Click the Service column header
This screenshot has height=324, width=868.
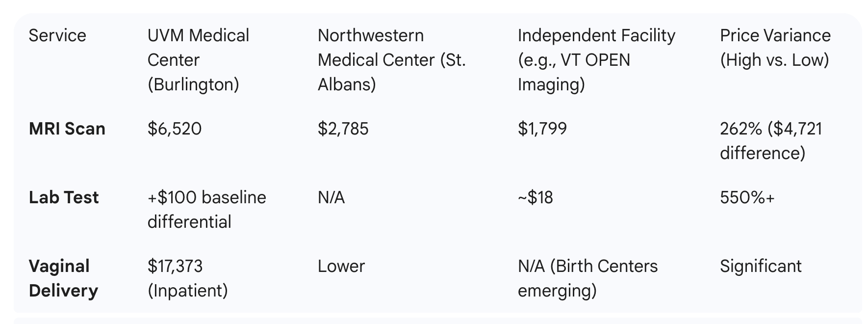coord(57,35)
